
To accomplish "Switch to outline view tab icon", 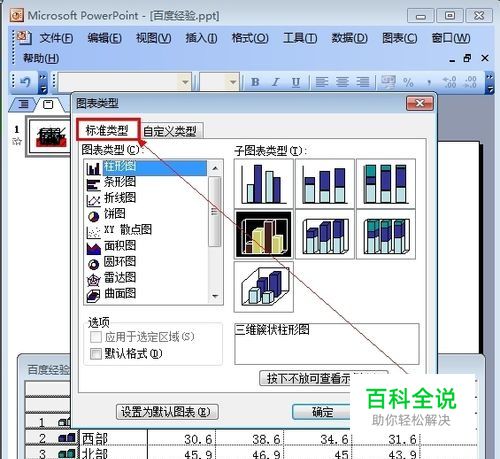I will click(23, 105).
